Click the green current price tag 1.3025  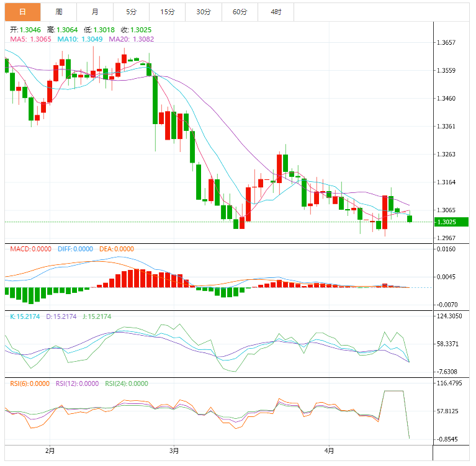[451, 222]
